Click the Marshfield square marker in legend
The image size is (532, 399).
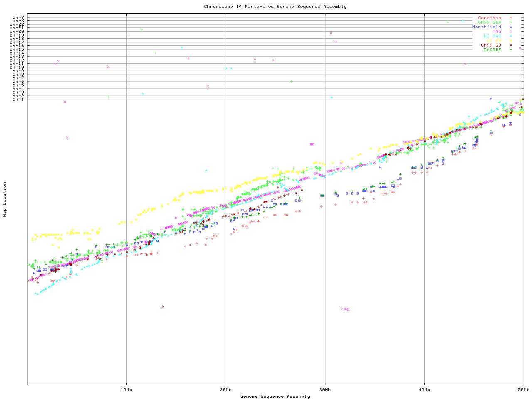[511, 27]
